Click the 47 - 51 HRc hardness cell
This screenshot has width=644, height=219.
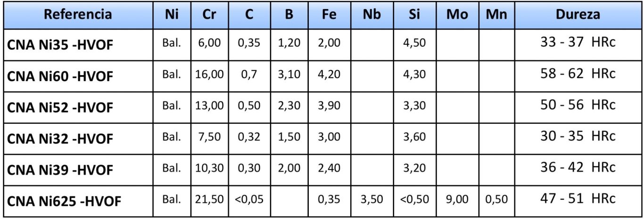578,201
